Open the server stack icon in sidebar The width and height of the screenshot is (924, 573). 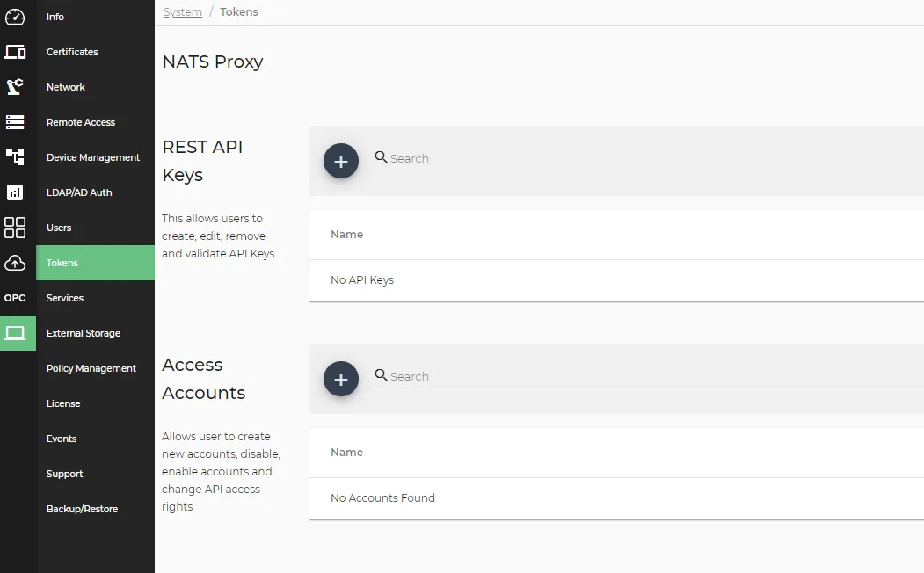click(15, 122)
